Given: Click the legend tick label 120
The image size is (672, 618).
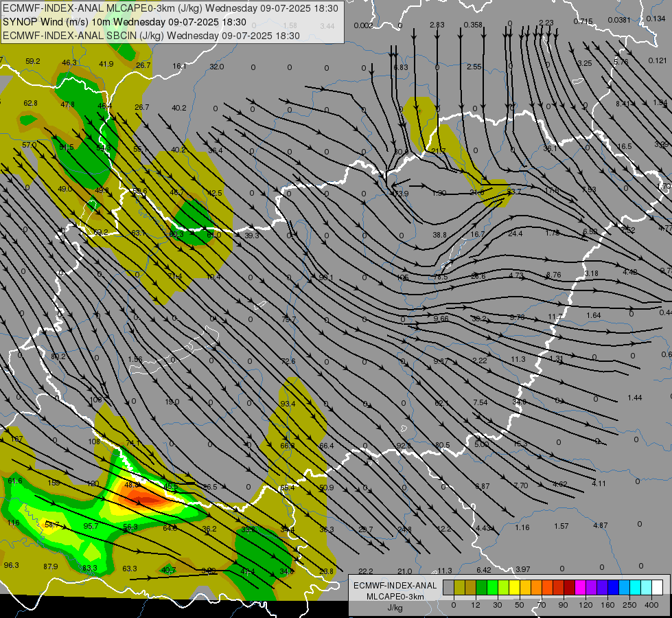Looking at the screenshot, I should point(586,605).
